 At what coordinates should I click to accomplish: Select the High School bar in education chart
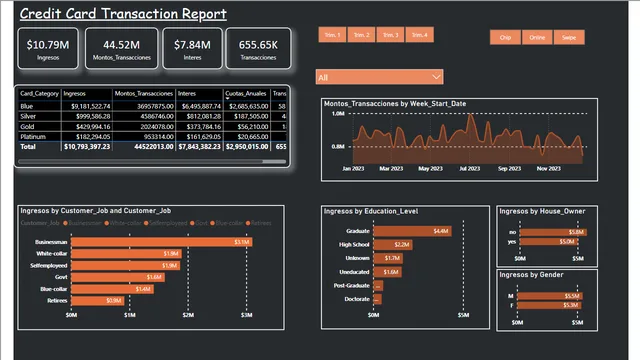(x=393, y=244)
